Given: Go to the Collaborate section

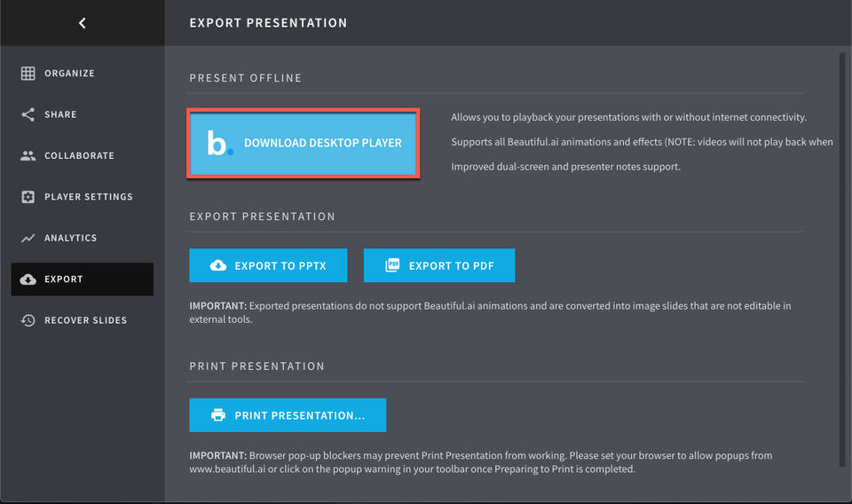Looking at the screenshot, I should [79, 156].
